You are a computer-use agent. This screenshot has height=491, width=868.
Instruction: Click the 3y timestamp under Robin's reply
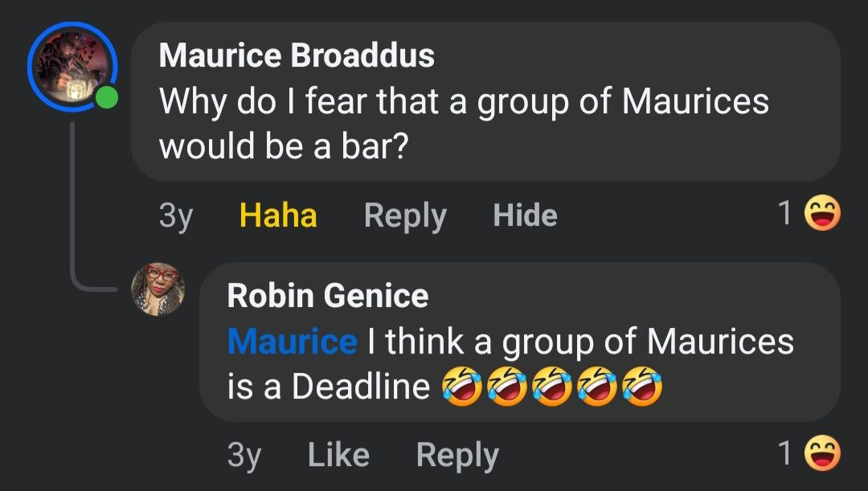pyautogui.click(x=244, y=455)
